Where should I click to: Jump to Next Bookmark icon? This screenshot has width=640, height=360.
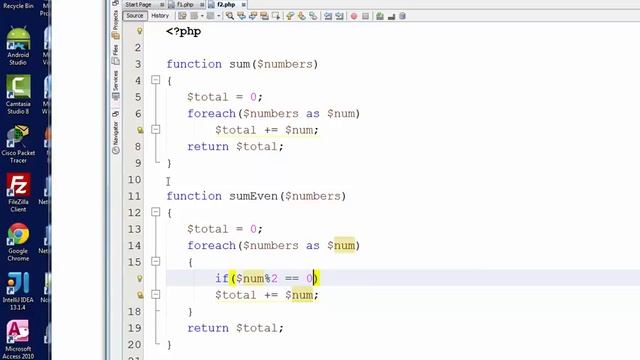pos(302,16)
